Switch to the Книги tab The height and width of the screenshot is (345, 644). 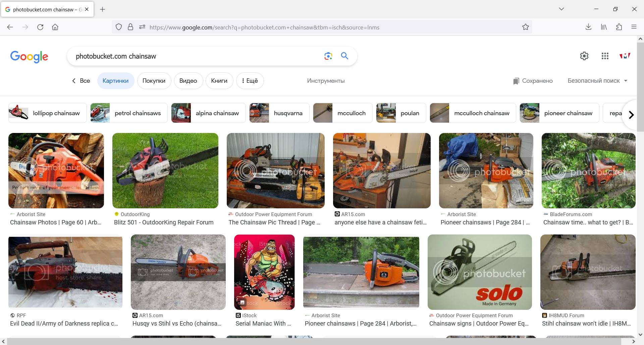[x=219, y=81]
